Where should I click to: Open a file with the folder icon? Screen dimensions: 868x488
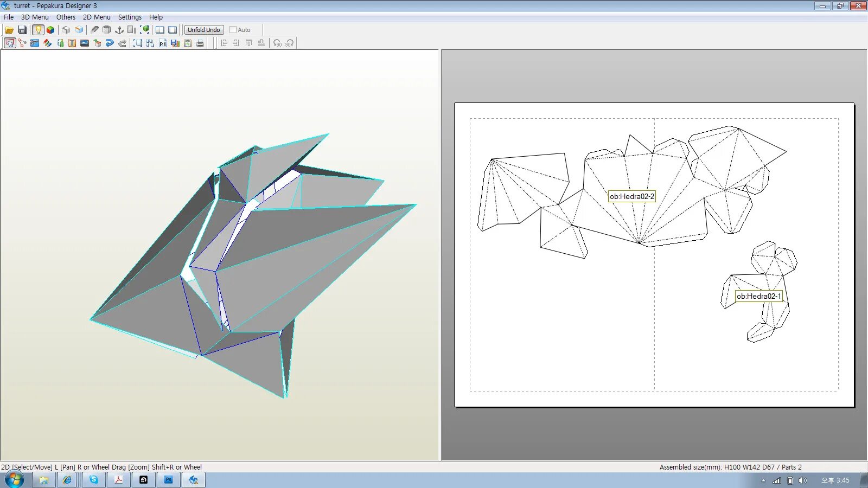click(9, 30)
